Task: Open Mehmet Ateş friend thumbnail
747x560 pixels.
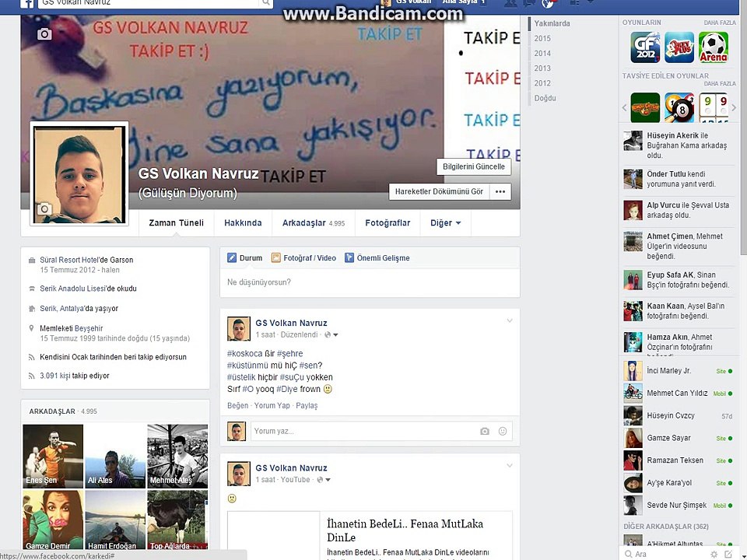Action: (177, 457)
